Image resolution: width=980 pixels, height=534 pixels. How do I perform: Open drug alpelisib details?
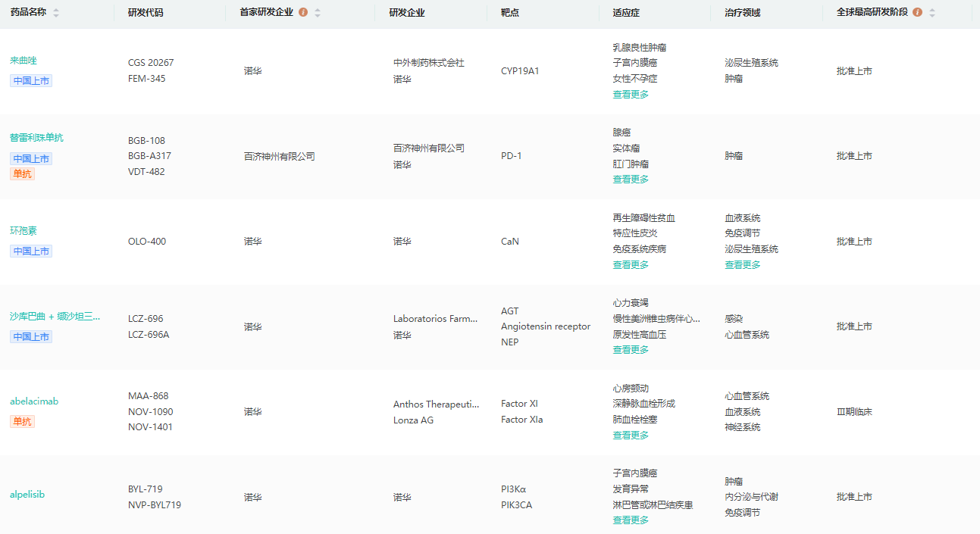pyautogui.click(x=27, y=495)
